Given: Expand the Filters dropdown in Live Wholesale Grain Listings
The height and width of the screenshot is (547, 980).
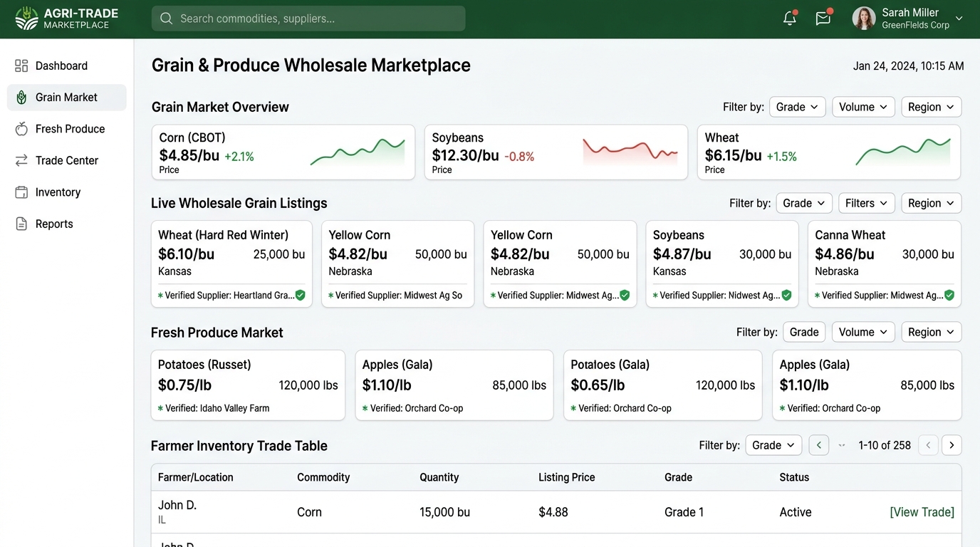Looking at the screenshot, I should click(x=867, y=203).
